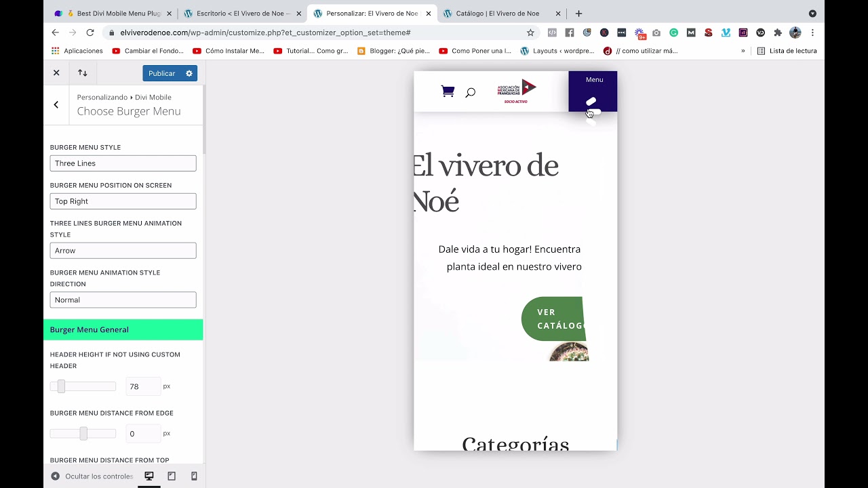Viewport: 868px width, 488px height.
Task: Close the Catálogo tab
Action: [558, 14]
